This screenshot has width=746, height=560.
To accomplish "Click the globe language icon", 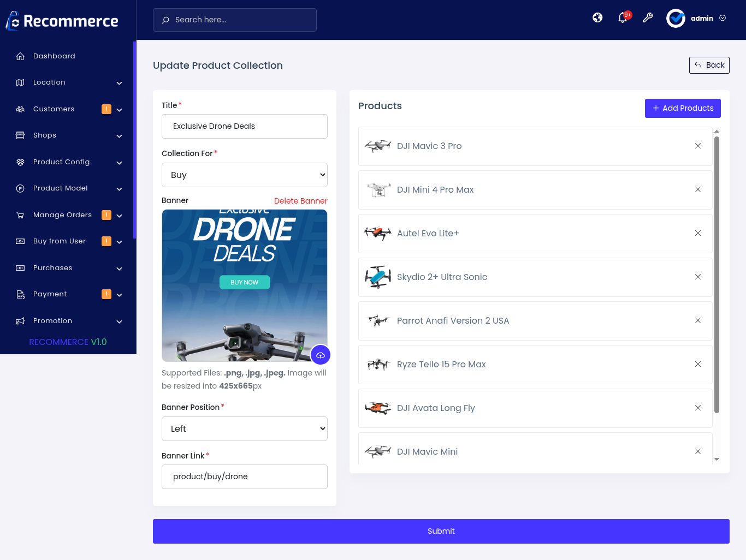I will [597, 17].
